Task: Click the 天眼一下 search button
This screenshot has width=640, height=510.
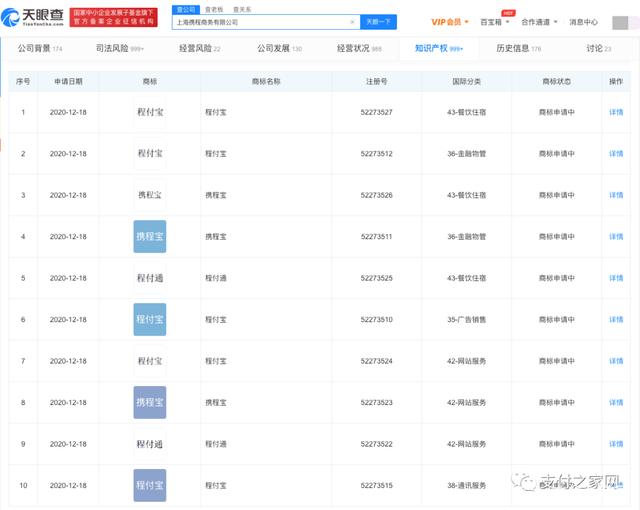Action: coord(379,21)
